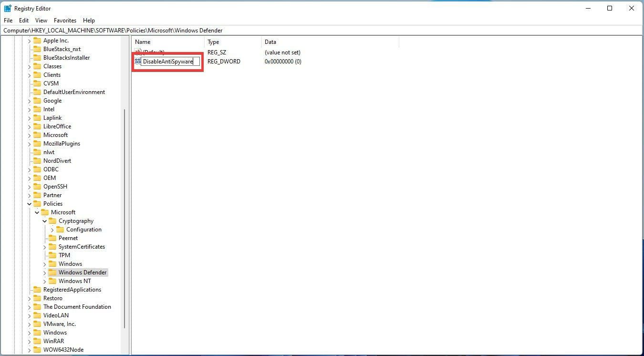Click the Partner folder icon
The width and height of the screenshot is (644, 356).
[37, 195]
